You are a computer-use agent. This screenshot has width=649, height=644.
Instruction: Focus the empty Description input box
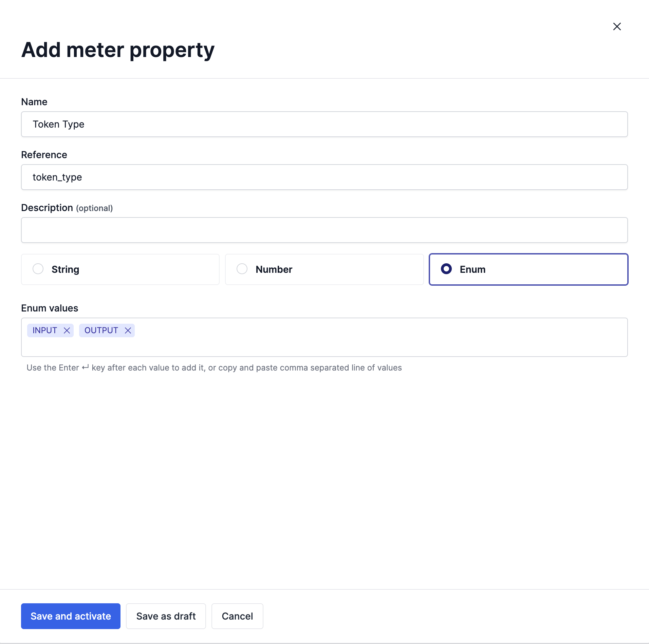(x=324, y=230)
